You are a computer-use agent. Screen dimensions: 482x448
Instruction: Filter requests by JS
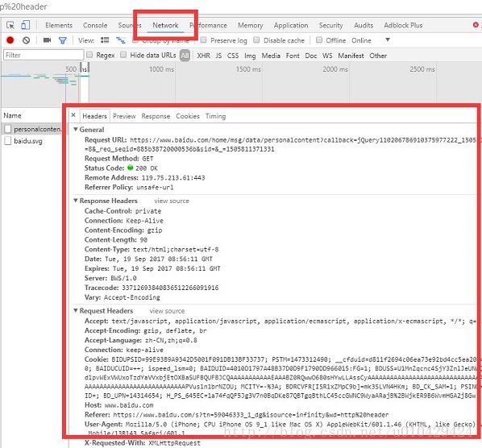click(218, 56)
